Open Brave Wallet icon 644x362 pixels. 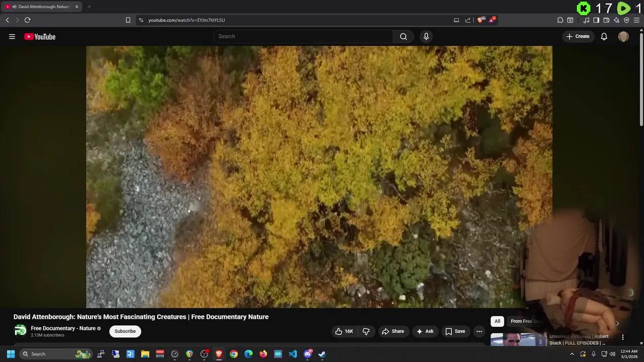tap(606, 20)
